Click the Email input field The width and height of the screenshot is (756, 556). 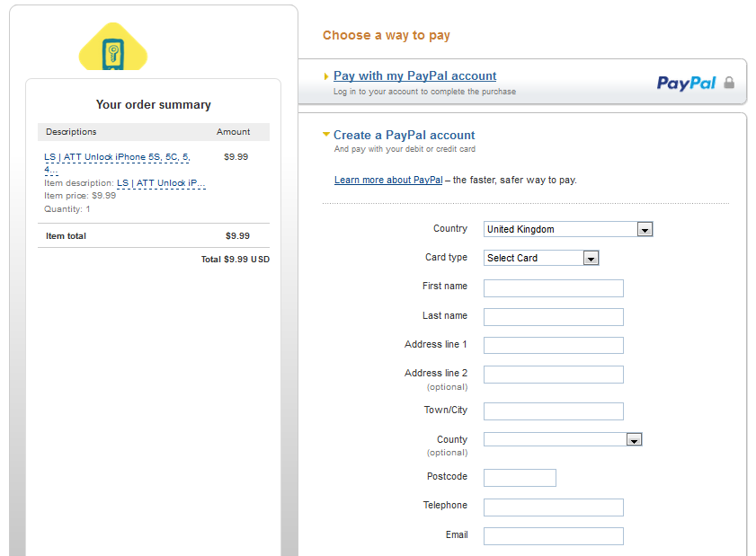click(553, 536)
